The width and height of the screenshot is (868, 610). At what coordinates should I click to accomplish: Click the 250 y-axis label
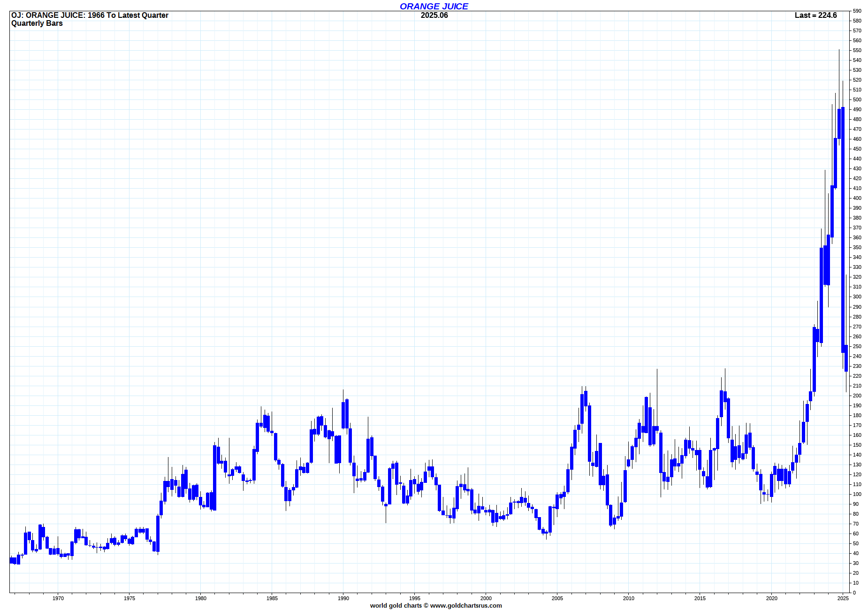857,346
